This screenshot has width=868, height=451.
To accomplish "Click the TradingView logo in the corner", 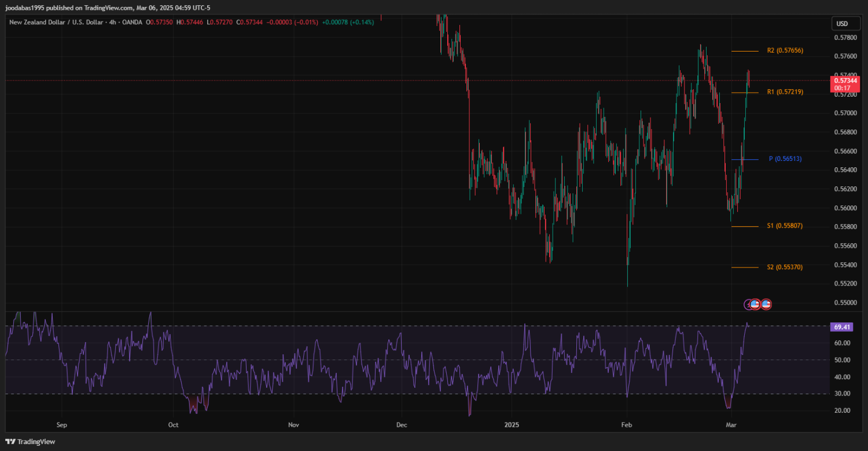I will [x=31, y=442].
